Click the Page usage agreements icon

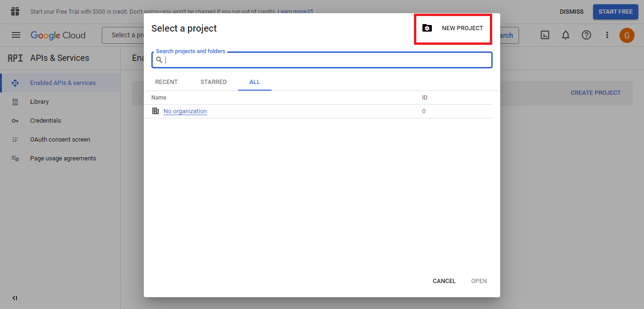click(15, 159)
